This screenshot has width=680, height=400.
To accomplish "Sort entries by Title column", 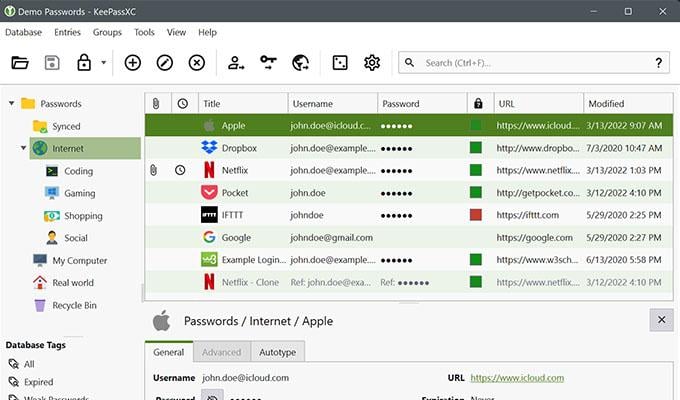I will click(x=243, y=103).
